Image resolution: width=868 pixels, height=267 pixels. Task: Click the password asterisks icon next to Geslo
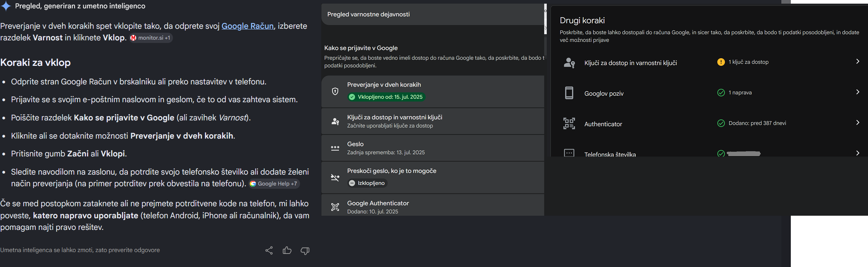335,148
